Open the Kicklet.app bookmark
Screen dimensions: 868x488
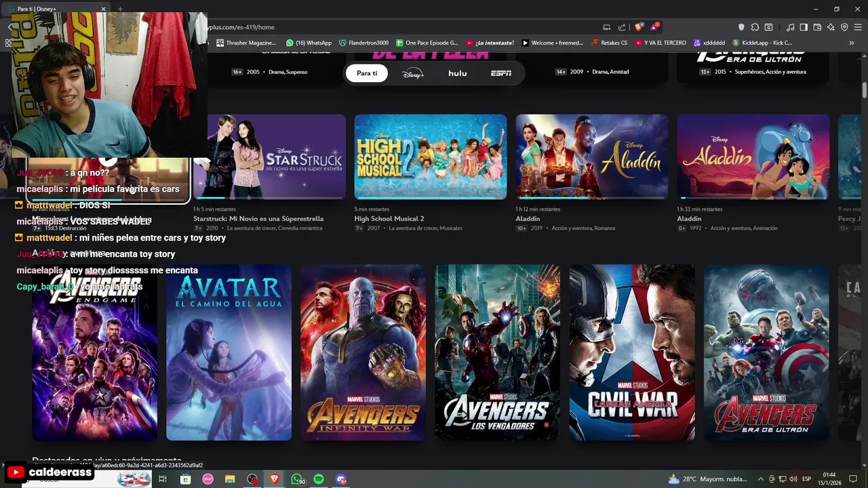point(762,43)
